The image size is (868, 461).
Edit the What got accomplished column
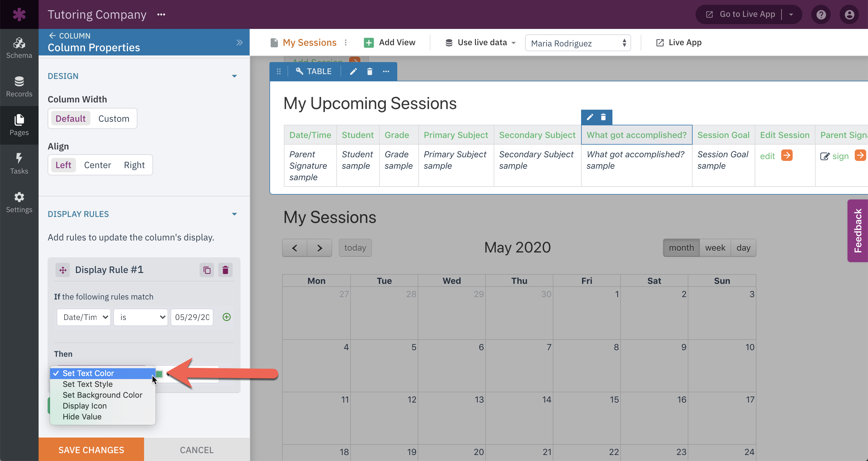pos(590,117)
